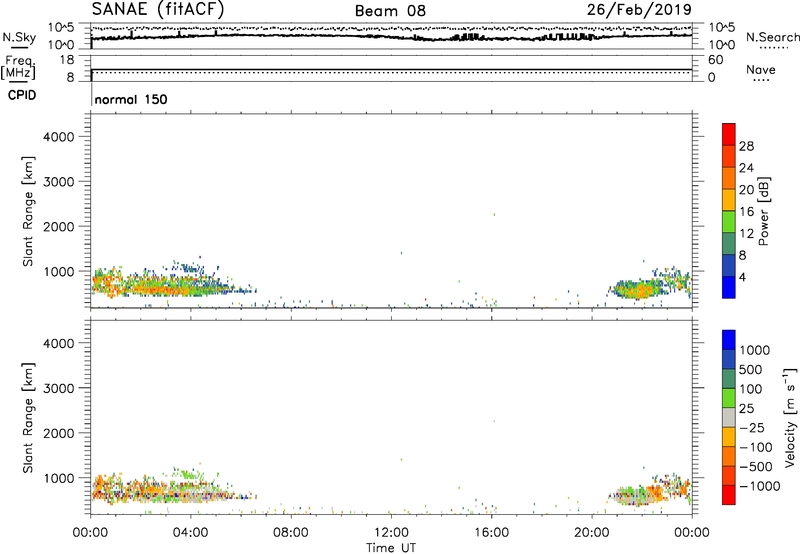Image resolution: width=800 pixels, height=554 pixels.
Task: Select the 25 tick on the velocity colorbar
Action: point(746,409)
